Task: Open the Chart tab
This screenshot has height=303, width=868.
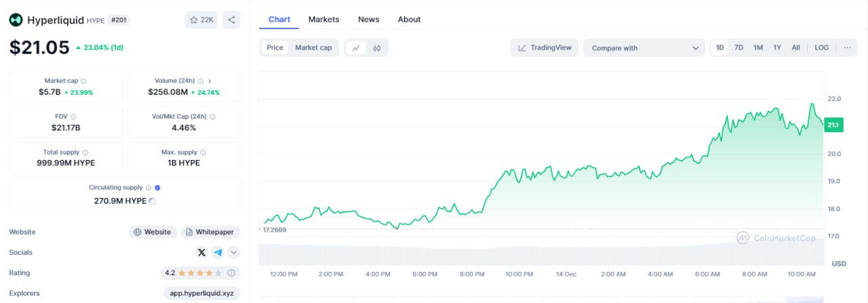Action: pos(279,19)
